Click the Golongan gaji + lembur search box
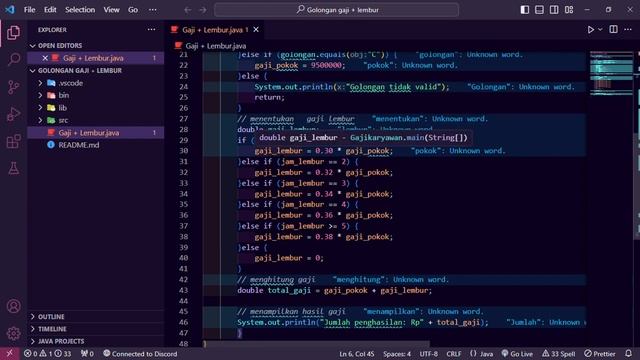Screen dimensions: 640x360 (337, 10)
